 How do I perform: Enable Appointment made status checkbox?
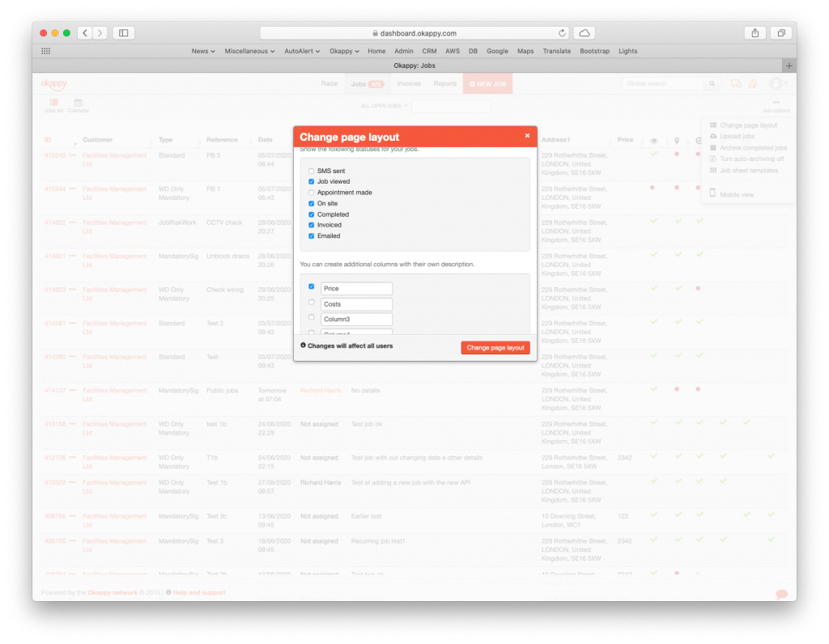click(312, 193)
